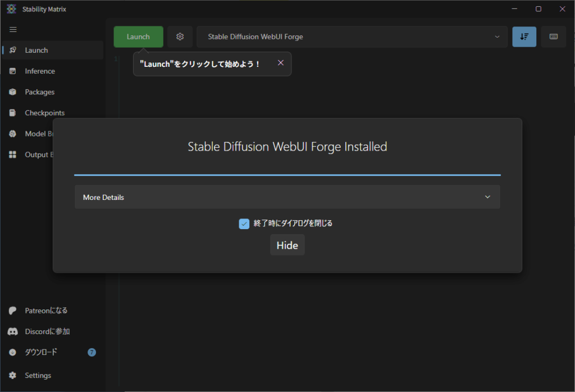This screenshot has width=575, height=392.
Task: Open the Checkpoints page
Action: click(52, 113)
